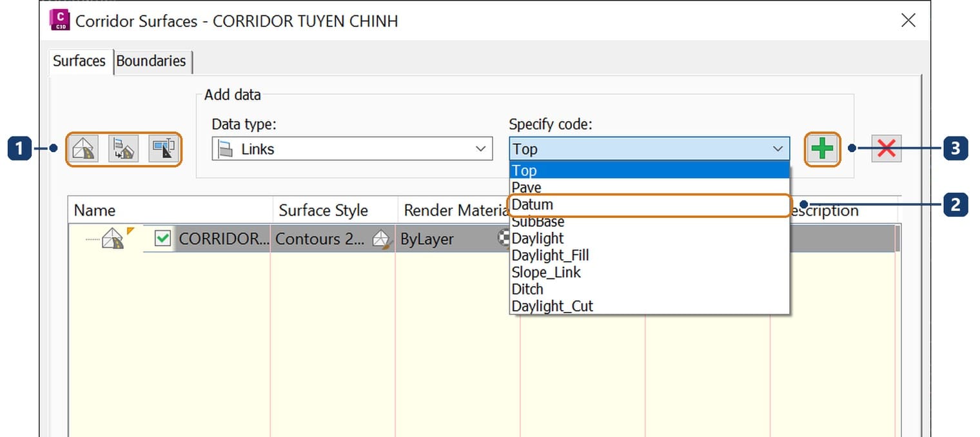Click the Create a corridor surface icon

[85, 149]
